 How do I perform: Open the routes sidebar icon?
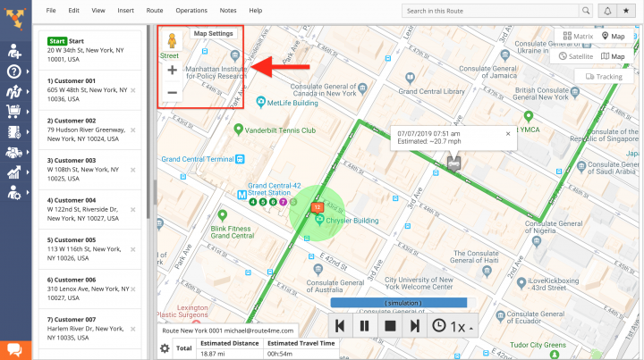14,91
